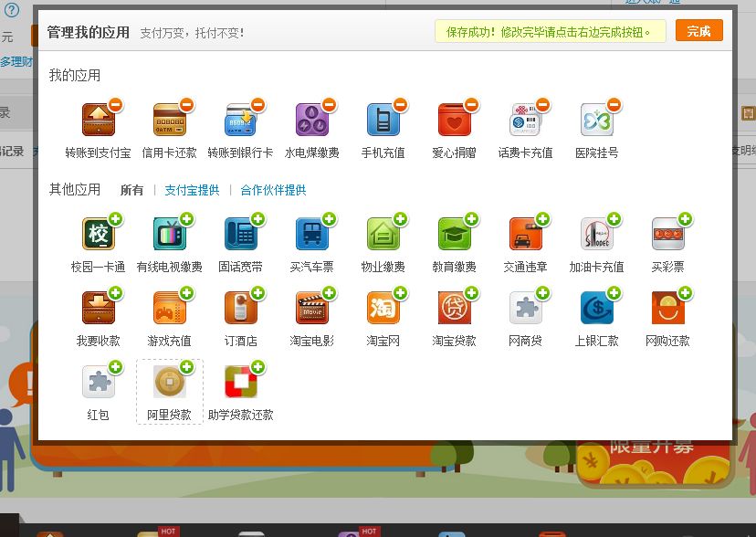The height and width of the screenshot is (537, 756).
Task: Add 淘宝网 via the plus badge
Action: 400,292
